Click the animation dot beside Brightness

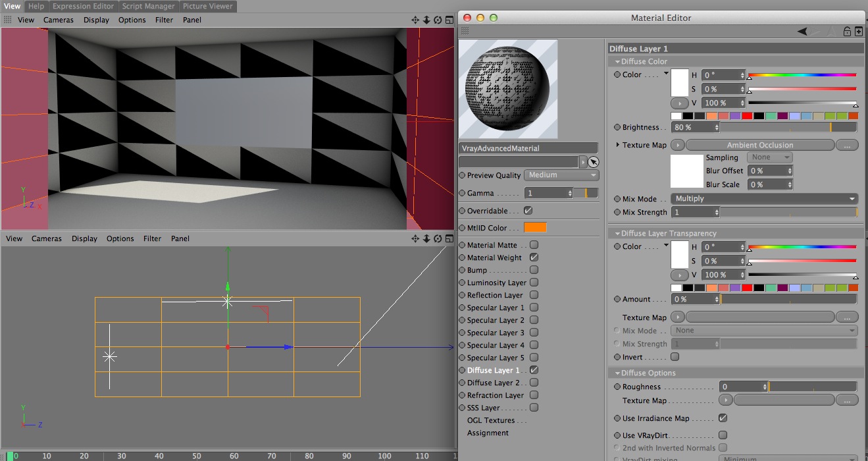pos(617,127)
